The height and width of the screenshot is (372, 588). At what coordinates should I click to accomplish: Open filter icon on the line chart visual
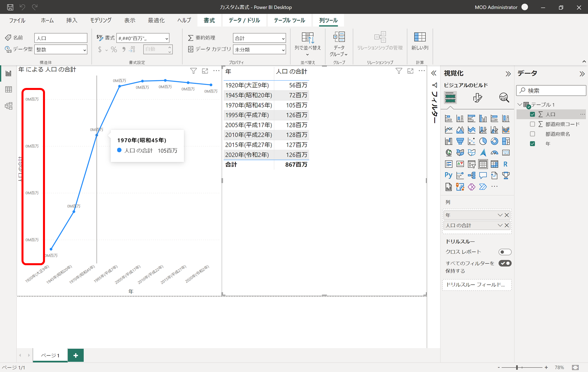click(193, 71)
